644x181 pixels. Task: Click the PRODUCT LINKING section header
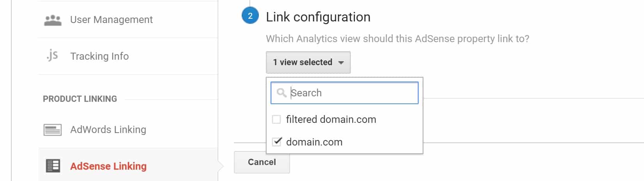[x=80, y=99]
